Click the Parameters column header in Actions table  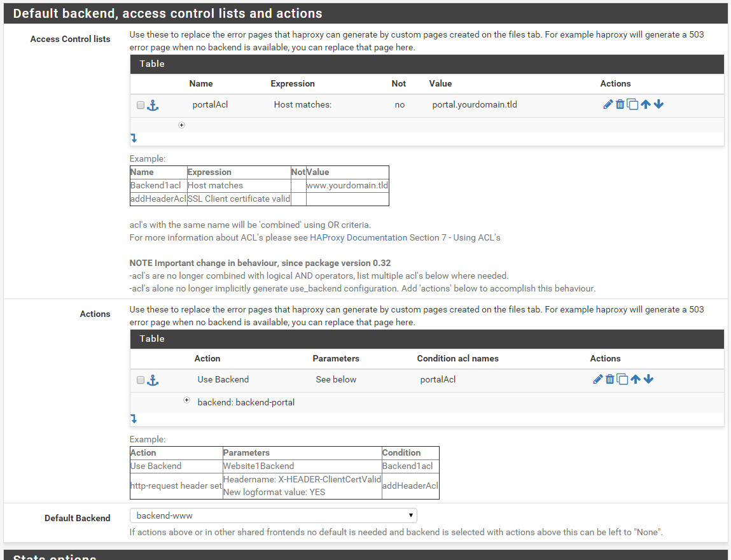336,358
